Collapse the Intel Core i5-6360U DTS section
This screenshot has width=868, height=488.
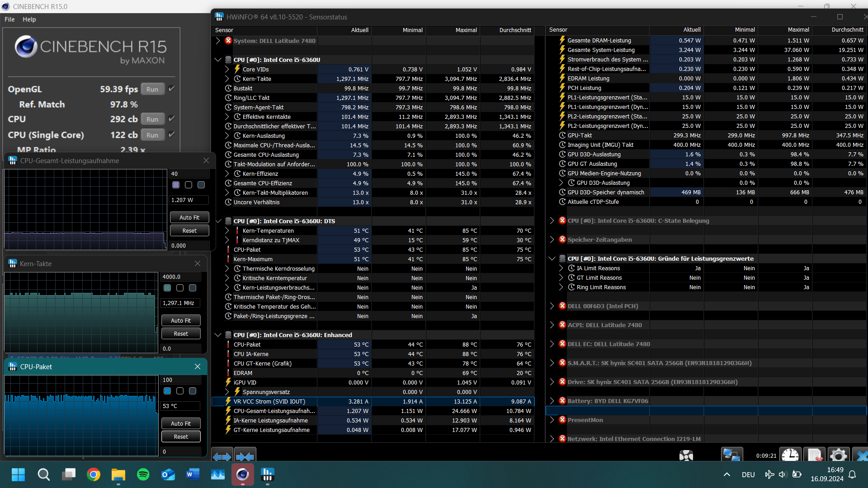219,221
